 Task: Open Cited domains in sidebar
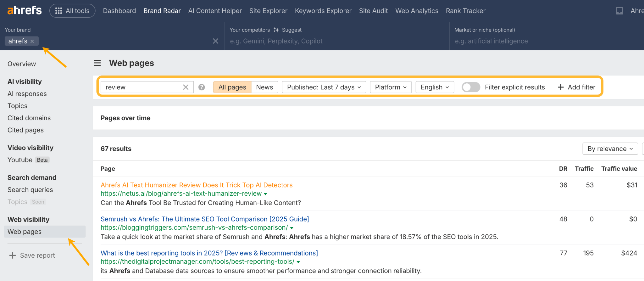click(29, 118)
